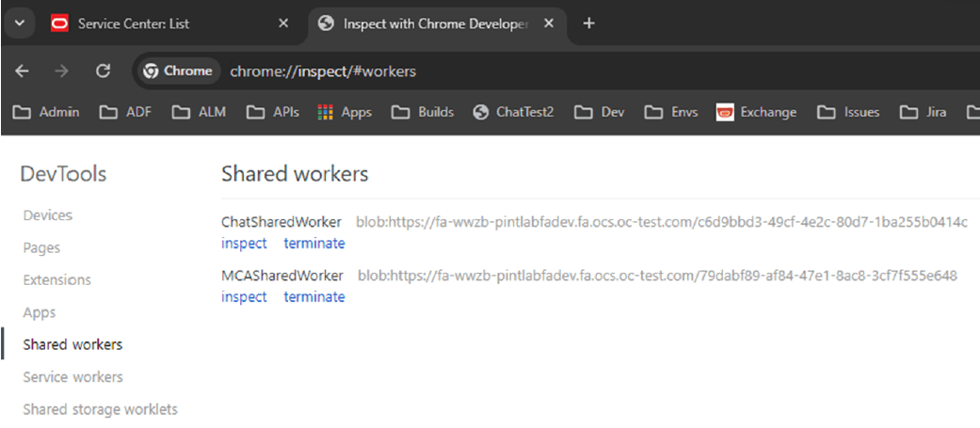The width and height of the screenshot is (980, 428).
Task: Terminate the ChatSharedWorker
Action: (314, 243)
